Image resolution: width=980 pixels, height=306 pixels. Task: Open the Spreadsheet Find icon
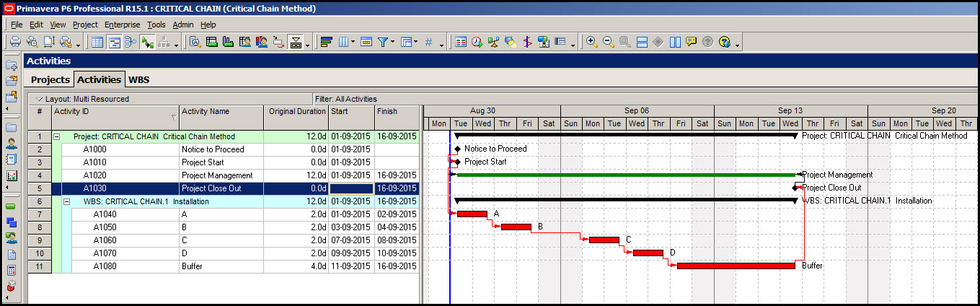pyautogui.click(x=195, y=42)
